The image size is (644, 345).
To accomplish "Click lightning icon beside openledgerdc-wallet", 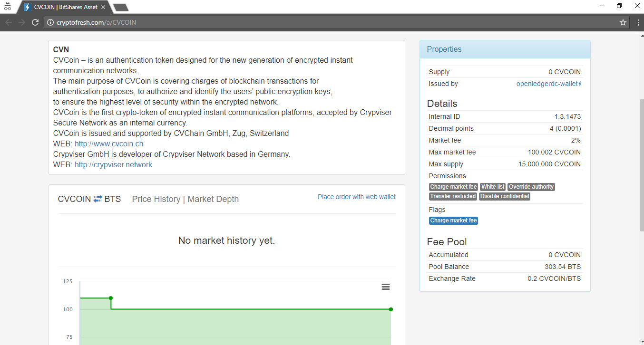I will (580, 84).
